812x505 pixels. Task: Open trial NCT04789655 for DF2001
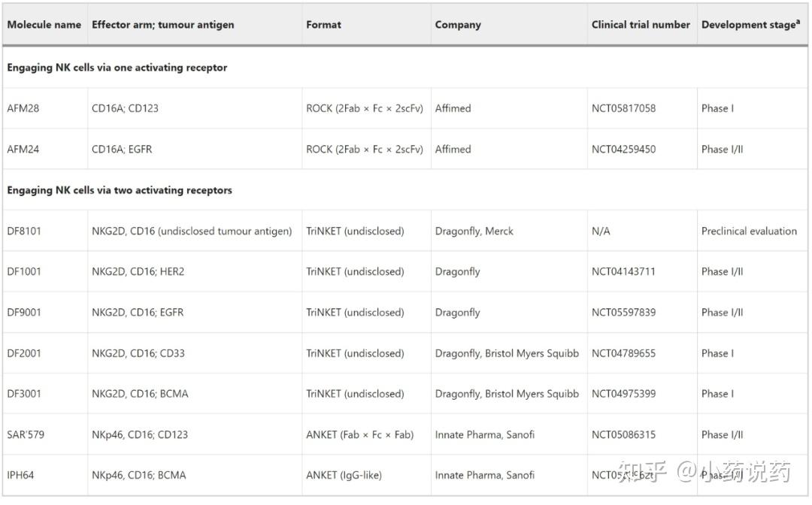pos(623,353)
